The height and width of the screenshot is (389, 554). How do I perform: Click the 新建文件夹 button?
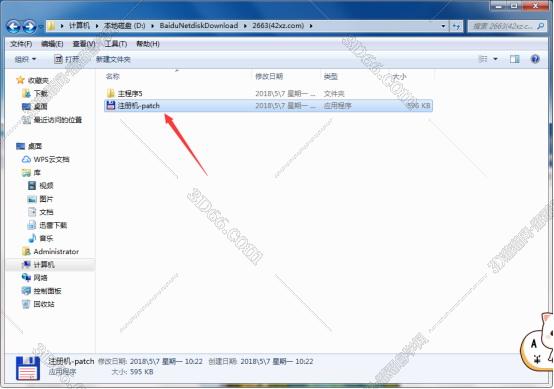113,59
